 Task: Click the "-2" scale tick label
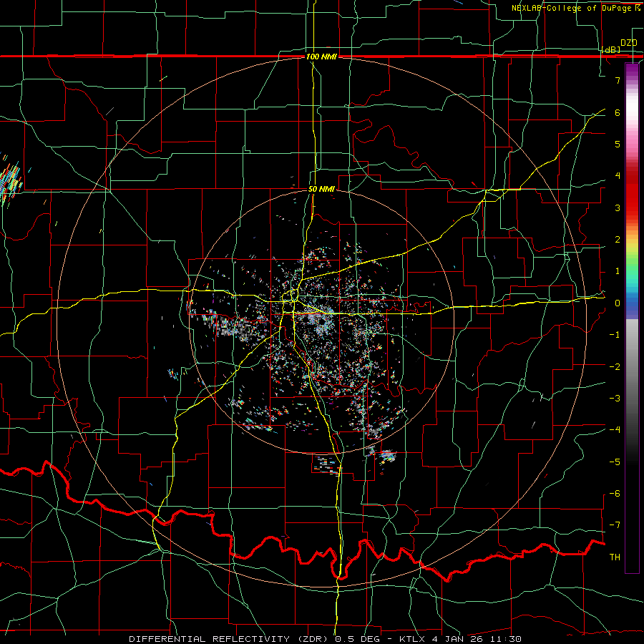(x=615, y=367)
